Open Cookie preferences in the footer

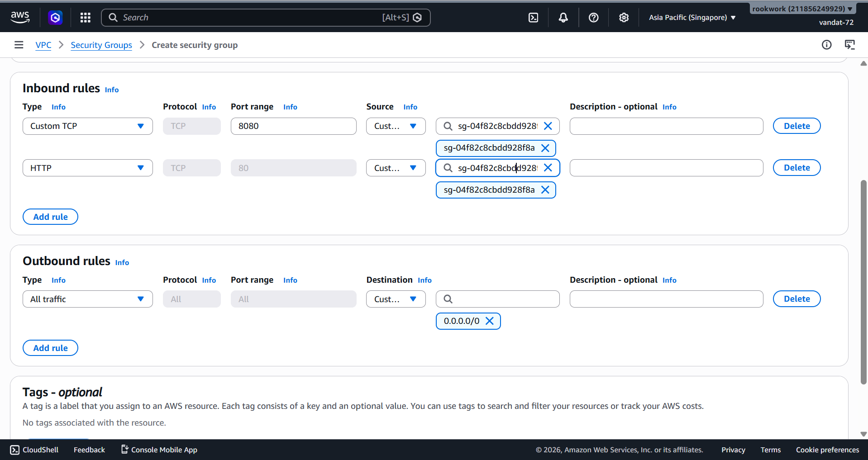827,450
